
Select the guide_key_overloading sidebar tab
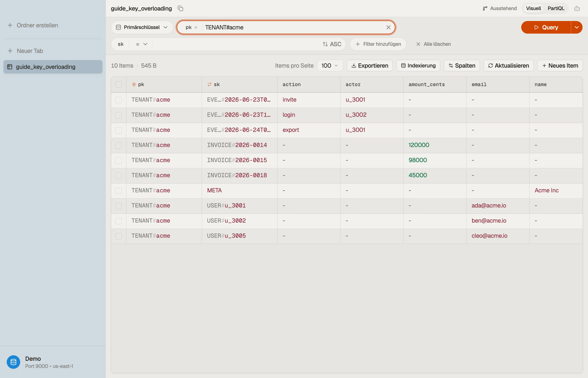[53, 67]
